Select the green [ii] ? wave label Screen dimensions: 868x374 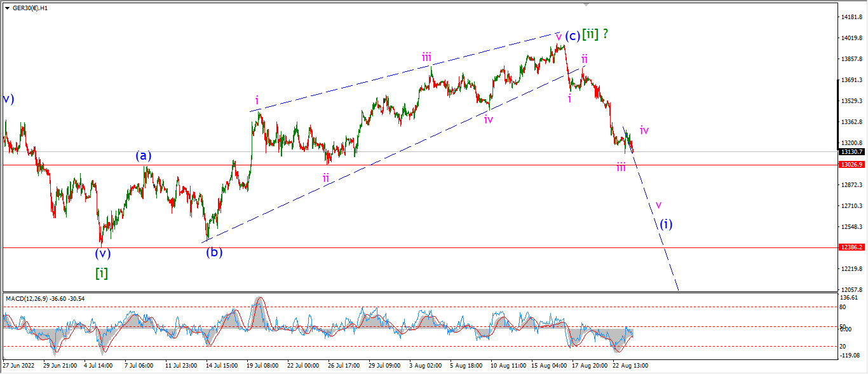click(x=596, y=34)
